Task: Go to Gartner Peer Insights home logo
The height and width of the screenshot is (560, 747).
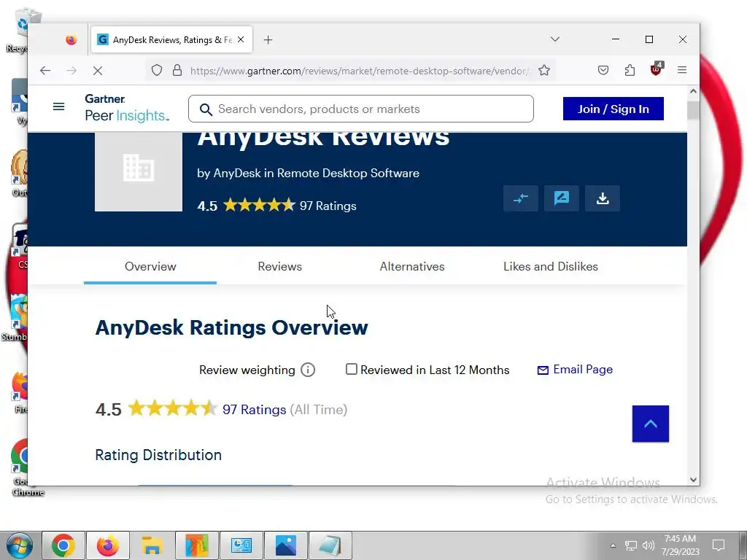Action: (x=127, y=108)
